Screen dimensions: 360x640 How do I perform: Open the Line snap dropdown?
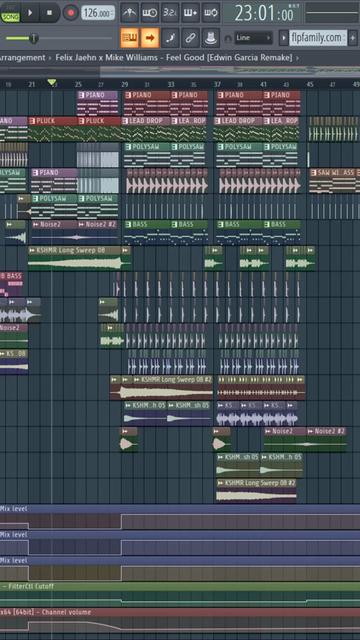[253, 38]
